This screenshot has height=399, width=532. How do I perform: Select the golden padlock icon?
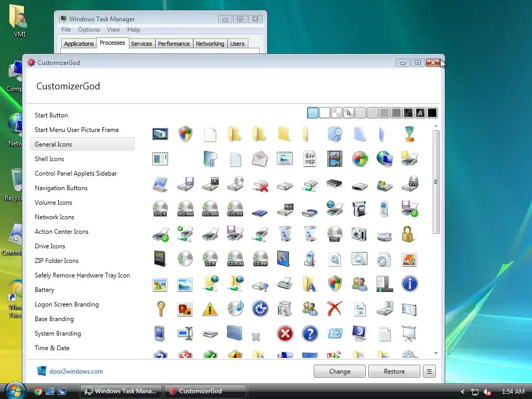coord(408,234)
